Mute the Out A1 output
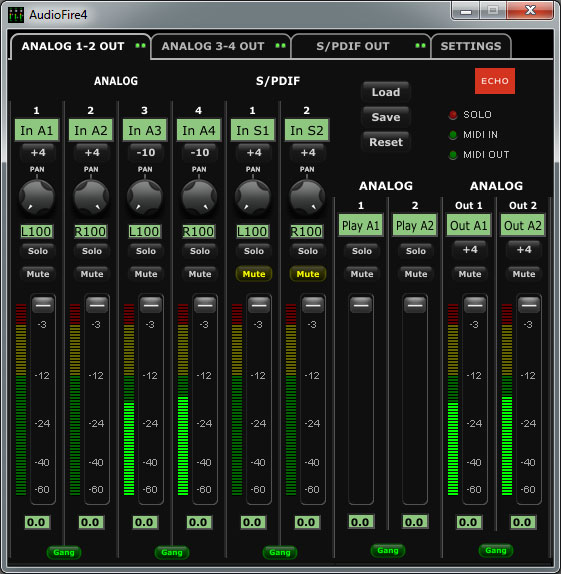The image size is (561, 574). point(470,274)
